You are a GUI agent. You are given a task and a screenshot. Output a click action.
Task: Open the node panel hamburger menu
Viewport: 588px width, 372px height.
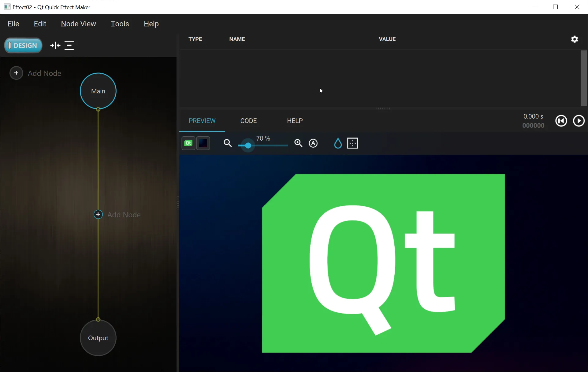tap(69, 45)
